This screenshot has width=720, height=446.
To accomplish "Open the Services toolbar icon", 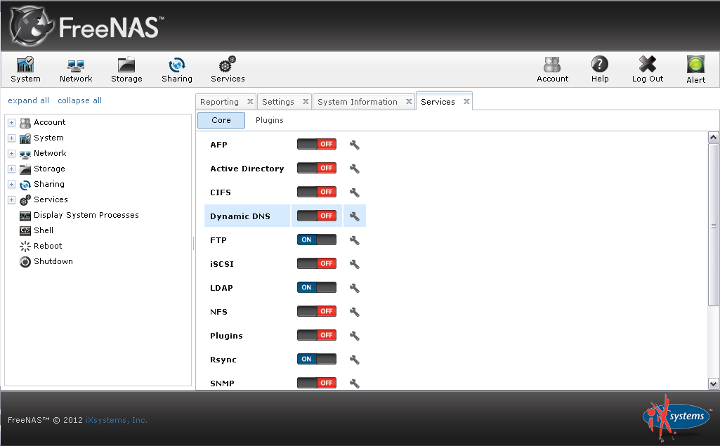I will tap(227, 69).
